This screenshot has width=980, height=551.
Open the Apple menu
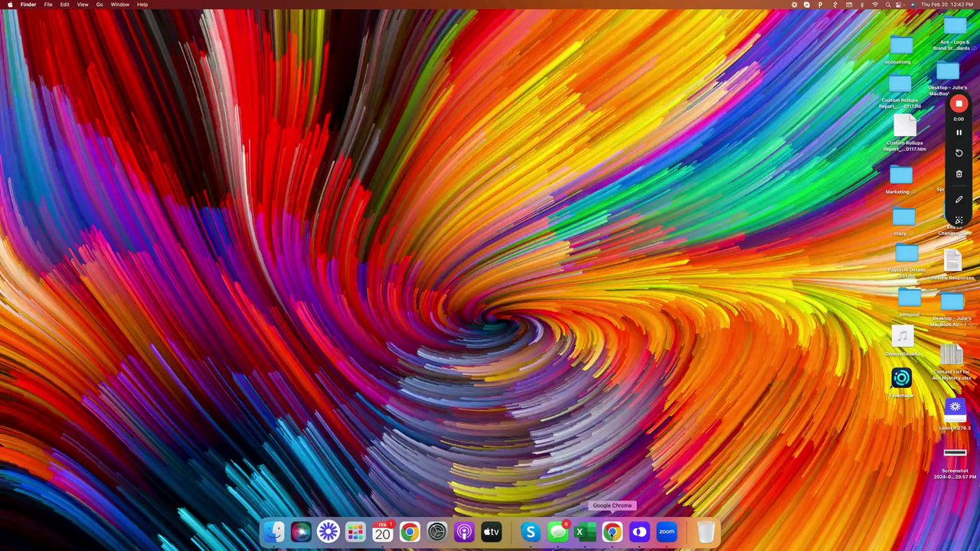(10, 5)
